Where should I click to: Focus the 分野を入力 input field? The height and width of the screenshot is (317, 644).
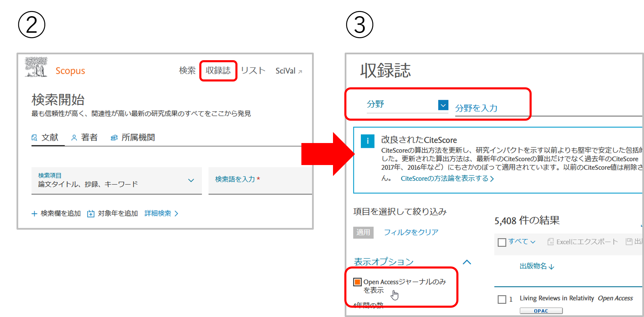[548, 108]
